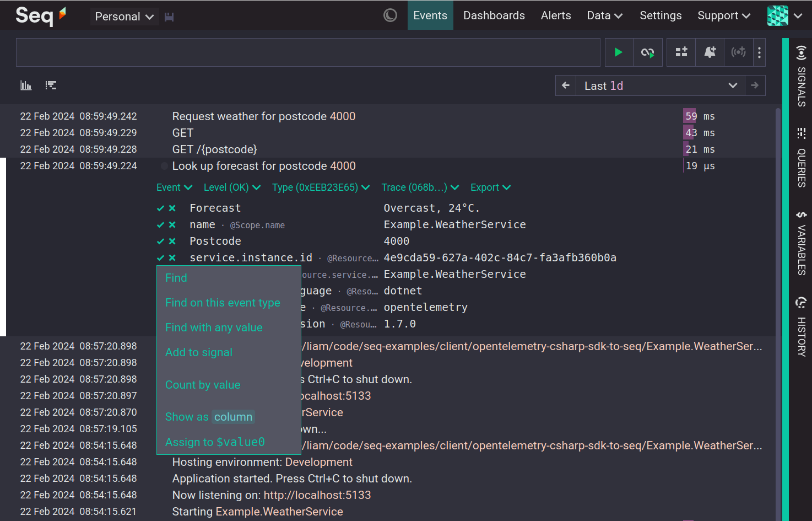Click the http://localhost:5133 link
This screenshot has height=521, width=812.
(x=317, y=495)
